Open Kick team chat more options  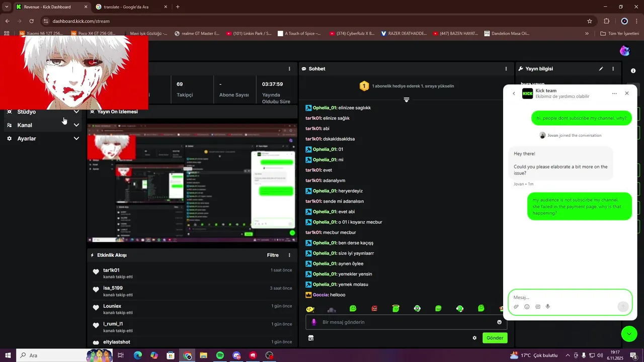click(614, 94)
